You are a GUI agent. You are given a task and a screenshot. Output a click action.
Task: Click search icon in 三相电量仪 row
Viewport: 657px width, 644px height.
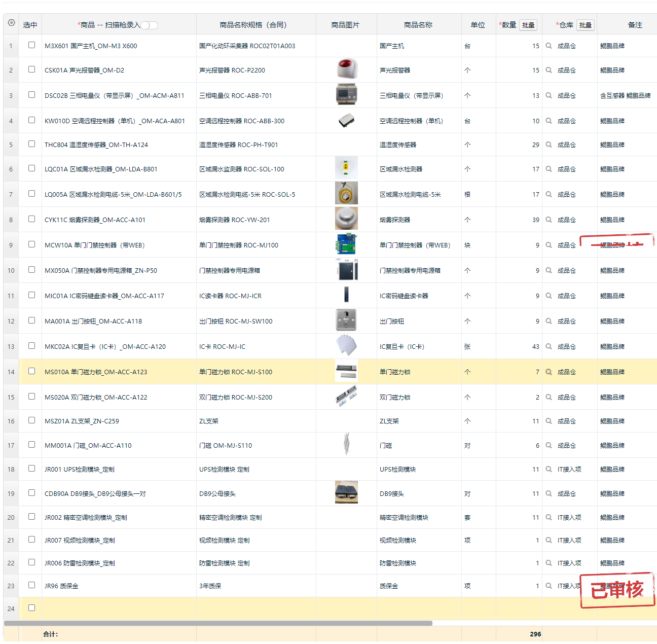(x=549, y=95)
